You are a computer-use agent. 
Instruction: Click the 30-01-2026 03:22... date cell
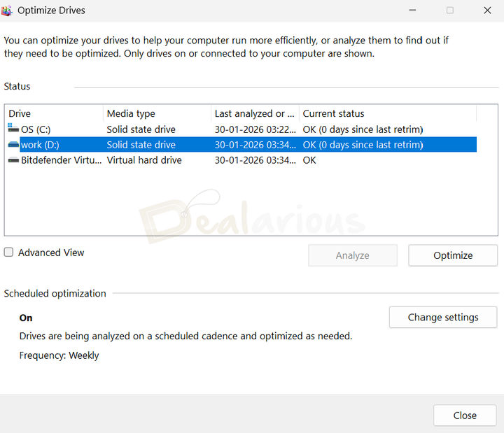point(255,129)
